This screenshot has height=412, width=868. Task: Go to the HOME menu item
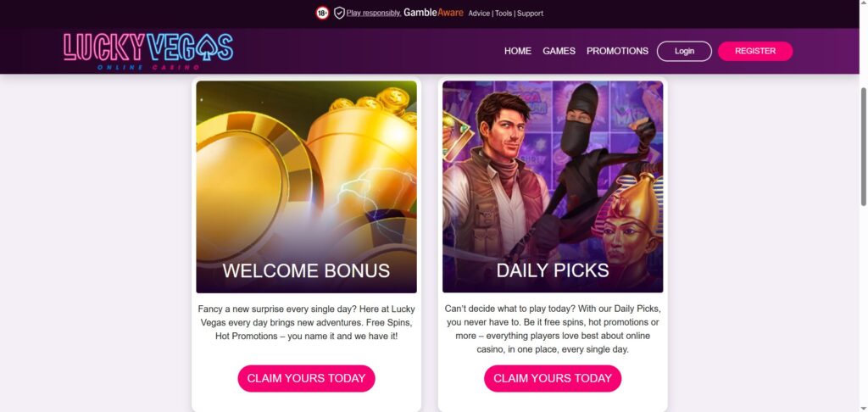tap(518, 51)
